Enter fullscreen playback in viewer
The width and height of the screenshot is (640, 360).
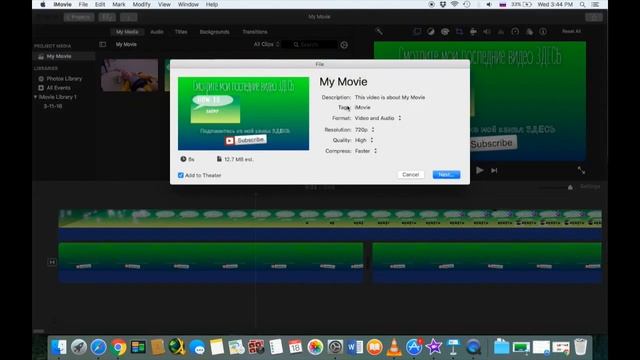click(x=581, y=171)
